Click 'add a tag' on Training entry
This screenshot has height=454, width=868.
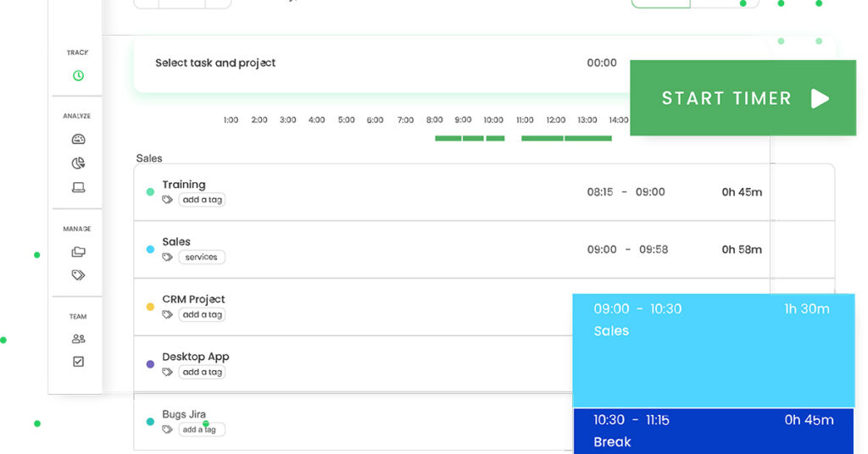point(202,200)
